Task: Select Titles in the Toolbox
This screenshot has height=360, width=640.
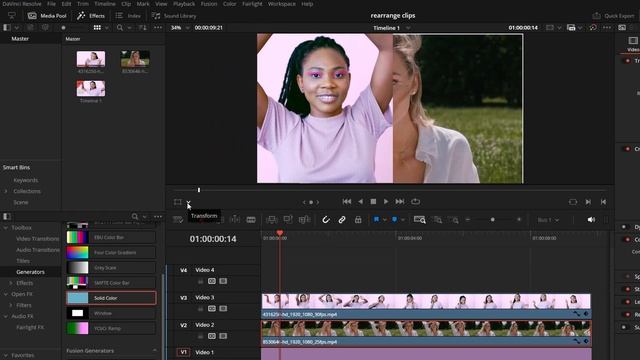Action: [23, 261]
